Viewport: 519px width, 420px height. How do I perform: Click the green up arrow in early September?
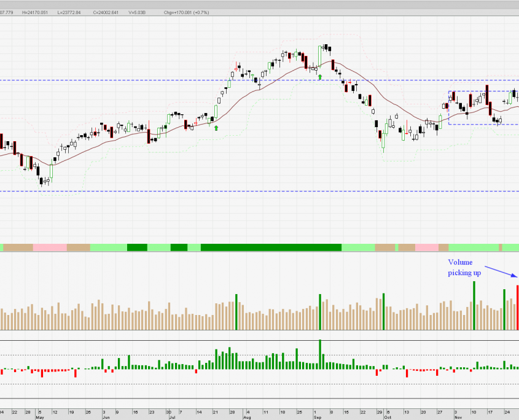319,77
